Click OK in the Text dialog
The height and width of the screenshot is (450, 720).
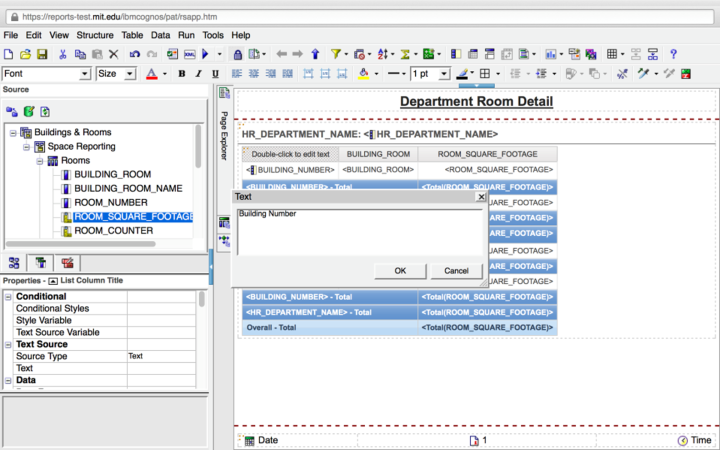point(400,271)
